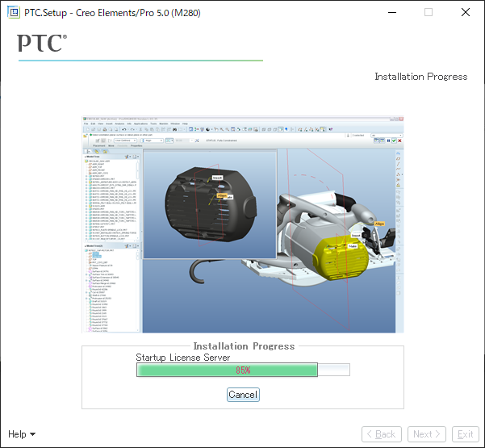Click the window title 'PTC.Setup - Creo Elements/Pro 5.0 (M280)'
485x448 pixels.
pos(113,13)
